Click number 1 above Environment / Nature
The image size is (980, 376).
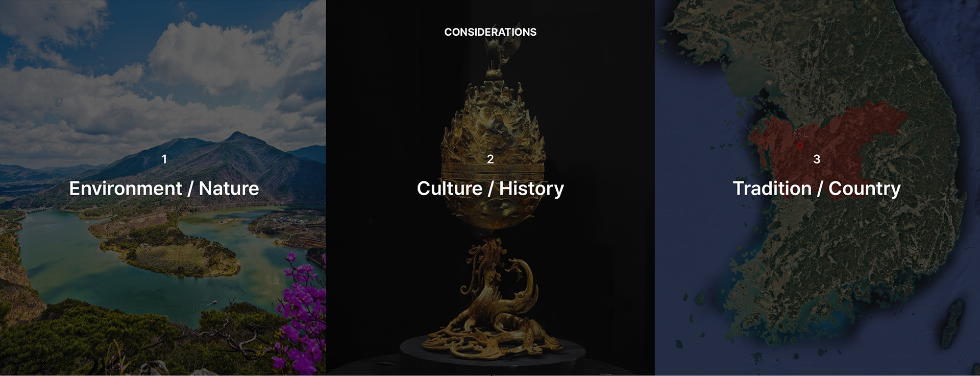tap(164, 159)
